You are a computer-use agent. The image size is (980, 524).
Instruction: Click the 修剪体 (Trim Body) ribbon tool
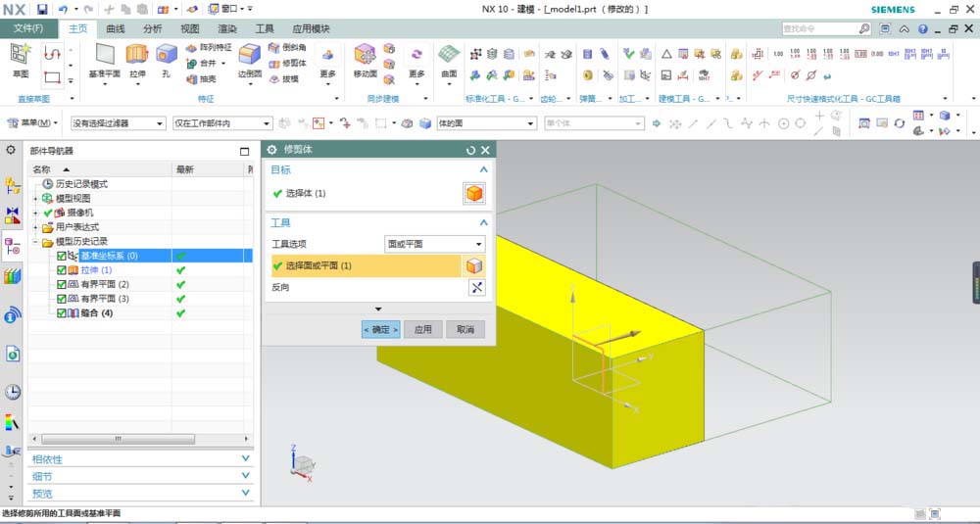pyautogui.click(x=287, y=63)
